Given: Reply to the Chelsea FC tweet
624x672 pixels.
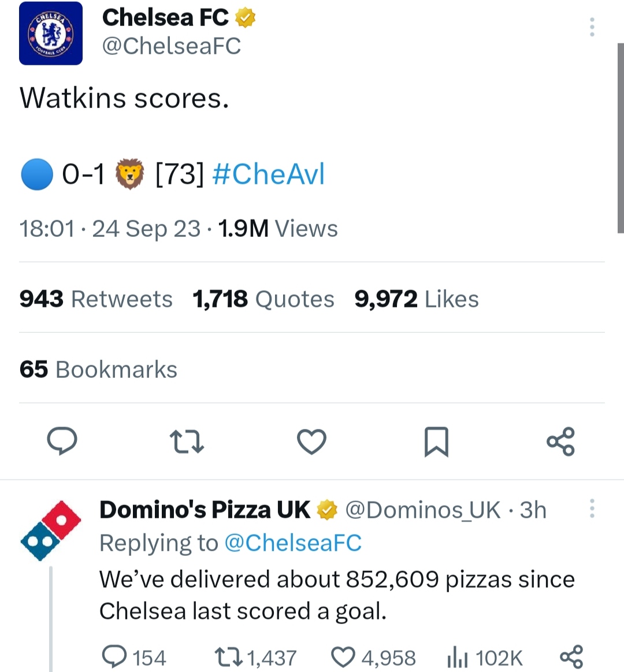Looking at the screenshot, I should [62, 442].
